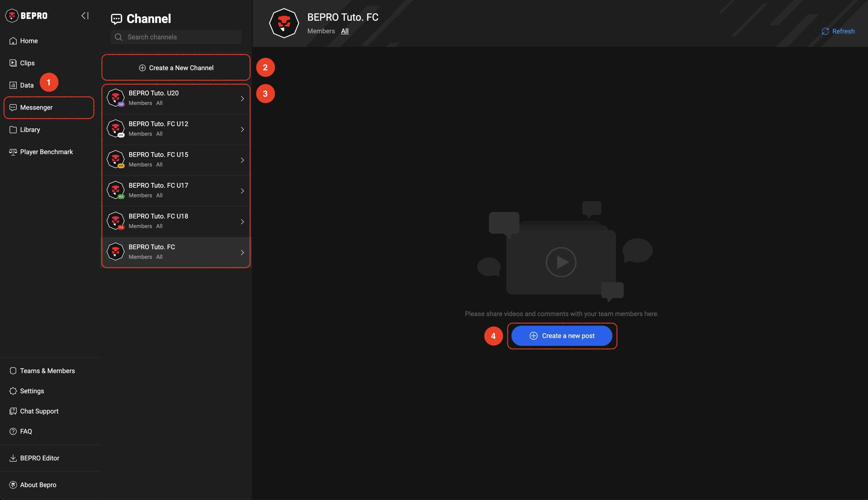
Task: Open Player Benchmark scales icon
Action: tap(13, 152)
